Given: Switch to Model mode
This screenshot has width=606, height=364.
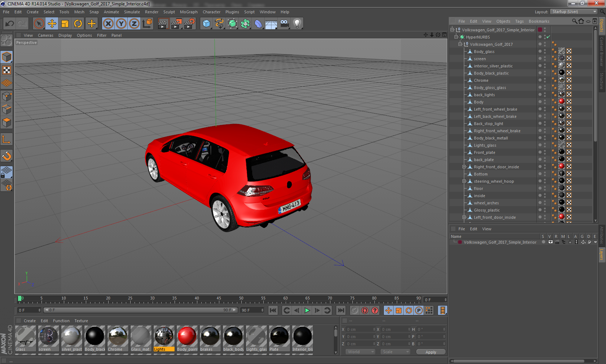Looking at the screenshot, I should click(x=7, y=57).
